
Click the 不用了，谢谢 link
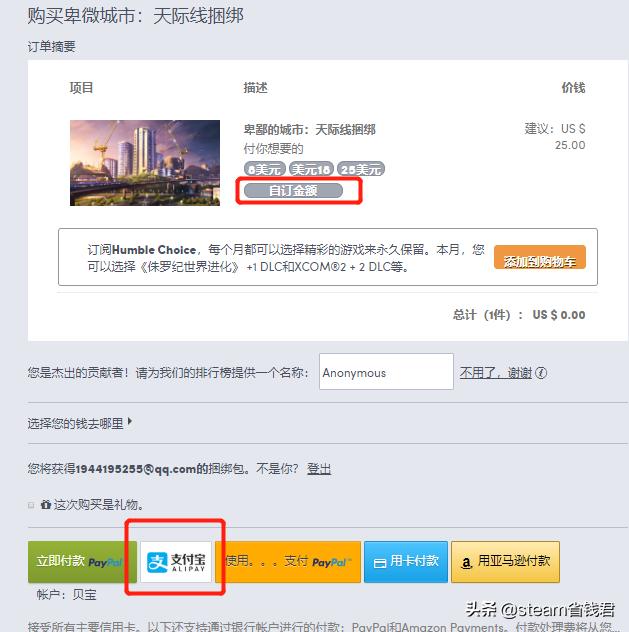496,373
